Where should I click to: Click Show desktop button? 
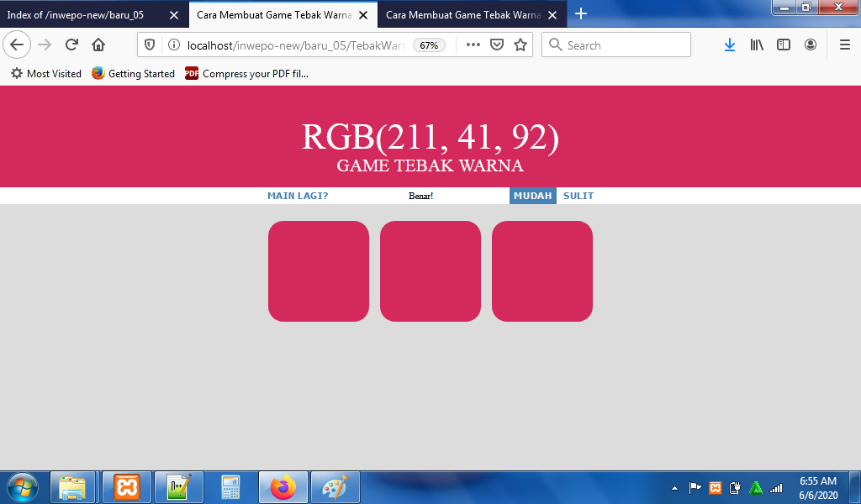[855, 487]
